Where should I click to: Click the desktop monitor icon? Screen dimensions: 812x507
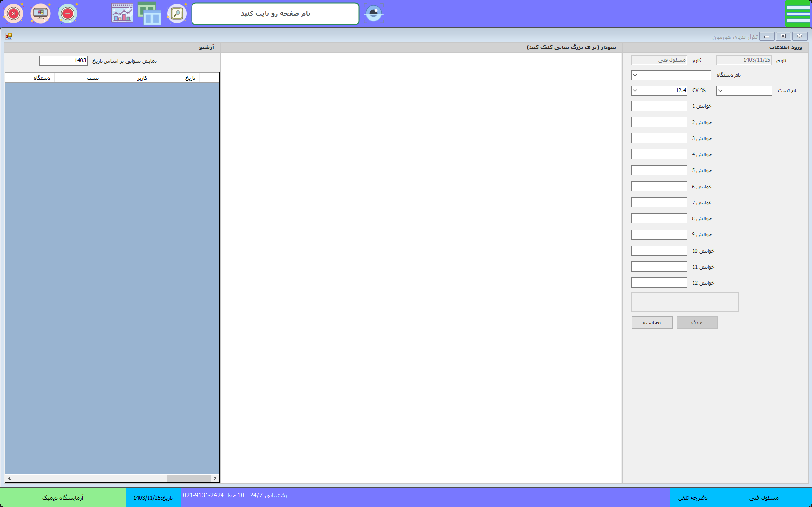coord(41,14)
